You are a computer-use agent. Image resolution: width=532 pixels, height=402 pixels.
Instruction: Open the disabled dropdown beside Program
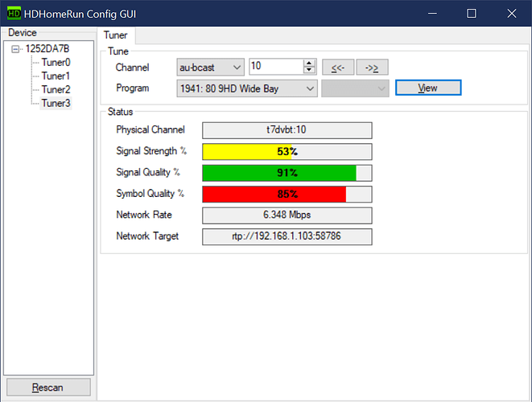click(x=355, y=88)
